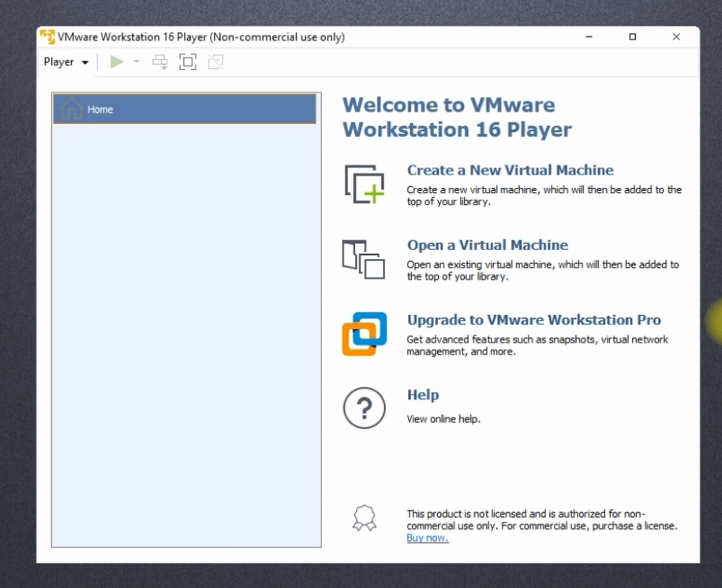Click 'View online help.' text
This screenshot has height=588, width=722.
pos(443,419)
